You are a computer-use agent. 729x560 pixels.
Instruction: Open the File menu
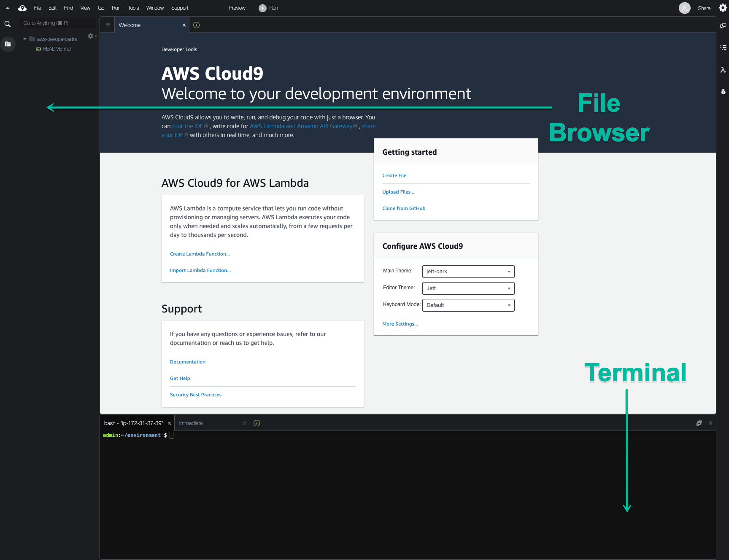point(38,8)
